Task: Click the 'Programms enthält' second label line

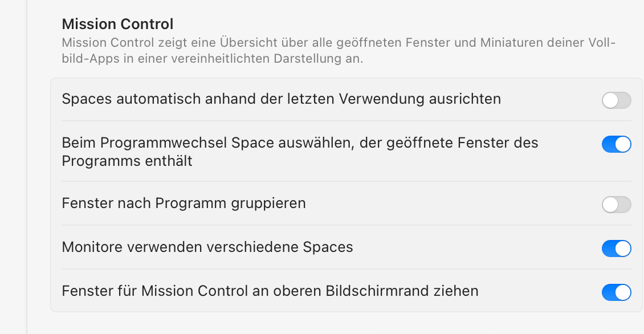Action: click(127, 161)
